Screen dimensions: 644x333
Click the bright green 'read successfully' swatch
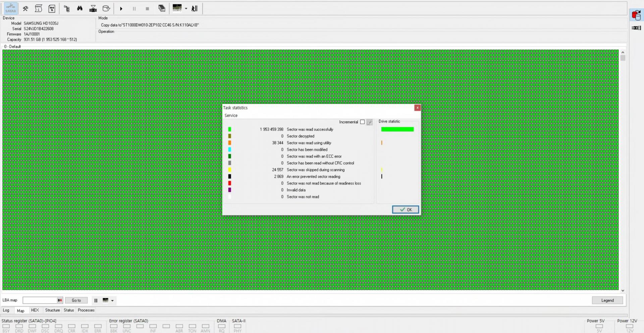point(229,129)
